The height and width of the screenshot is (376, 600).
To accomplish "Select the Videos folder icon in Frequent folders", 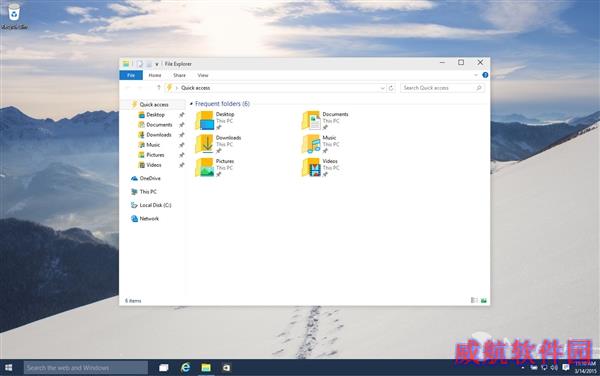I will [x=311, y=167].
